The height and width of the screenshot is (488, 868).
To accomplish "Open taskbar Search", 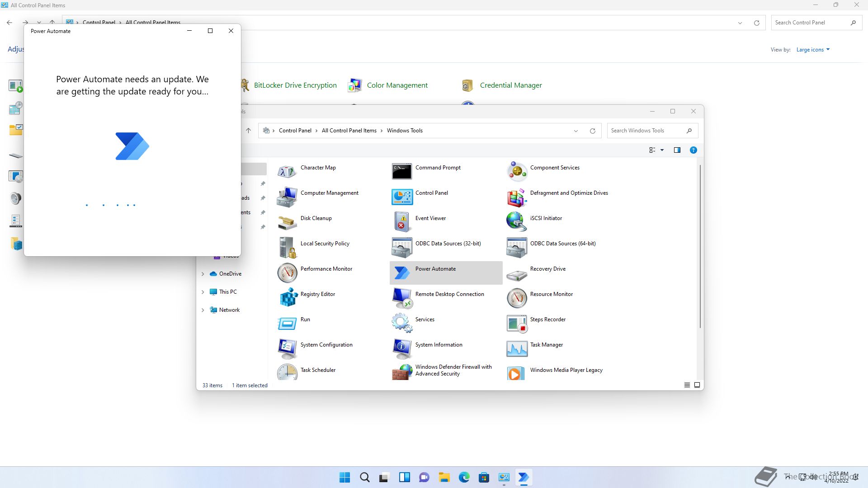I will (364, 477).
